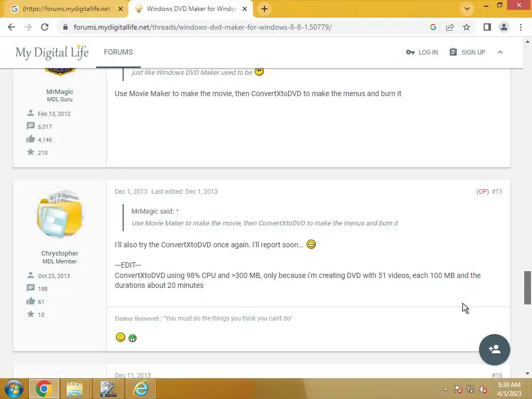
Task: Open post permalink #16
Action: [497, 375]
